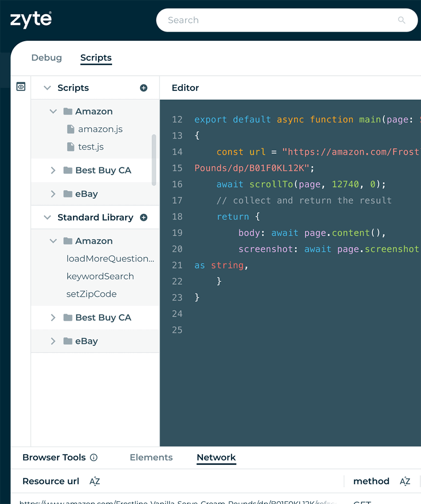Click the Scripts tree scrollbar
Screen dimensions: 421x504
tap(154, 160)
